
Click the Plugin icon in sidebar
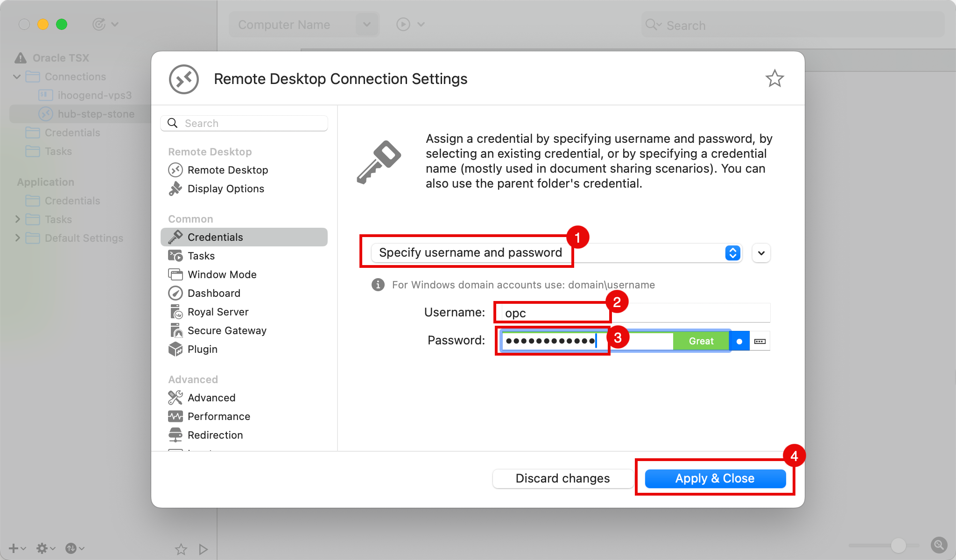coord(175,349)
